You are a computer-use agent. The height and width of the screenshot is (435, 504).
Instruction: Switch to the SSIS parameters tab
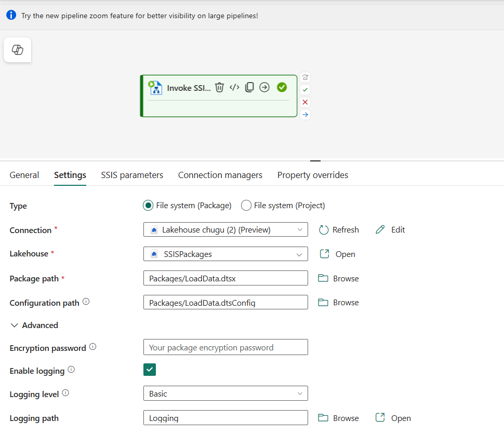131,175
